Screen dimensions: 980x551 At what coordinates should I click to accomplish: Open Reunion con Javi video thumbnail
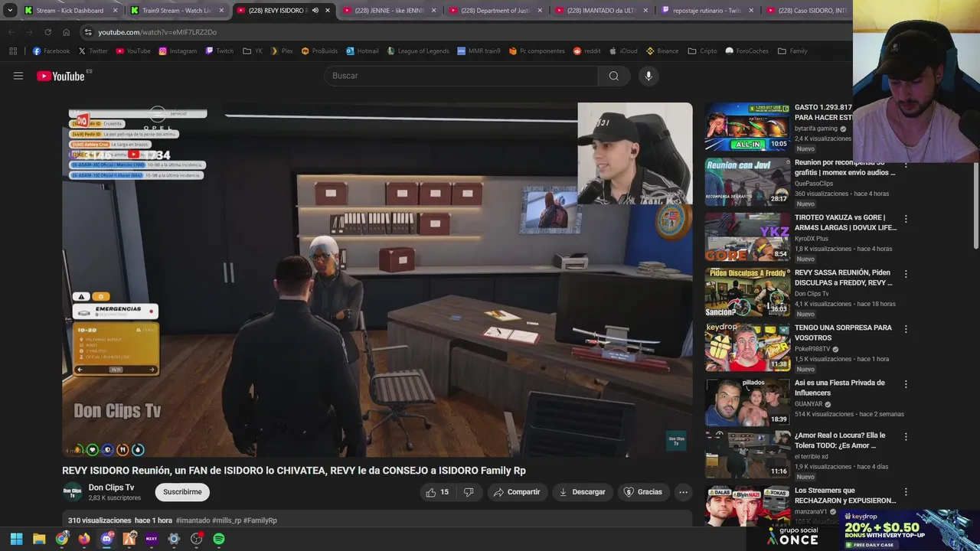click(x=747, y=182)
